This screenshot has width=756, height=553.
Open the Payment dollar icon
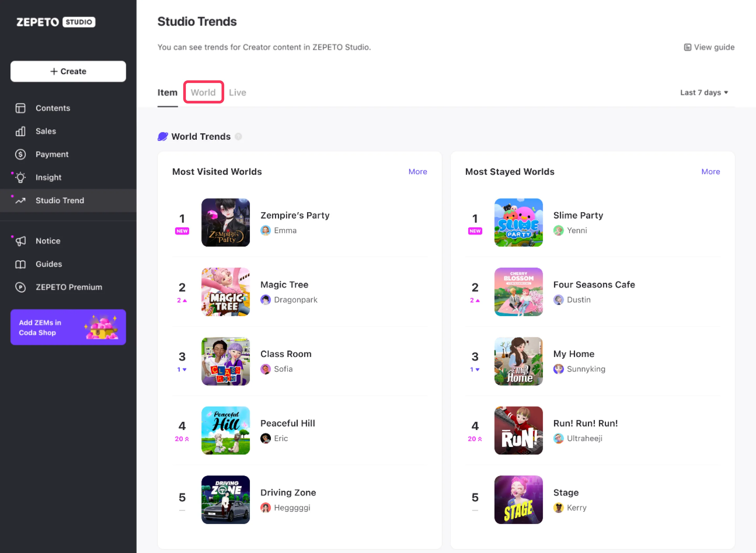click(20, 154)
